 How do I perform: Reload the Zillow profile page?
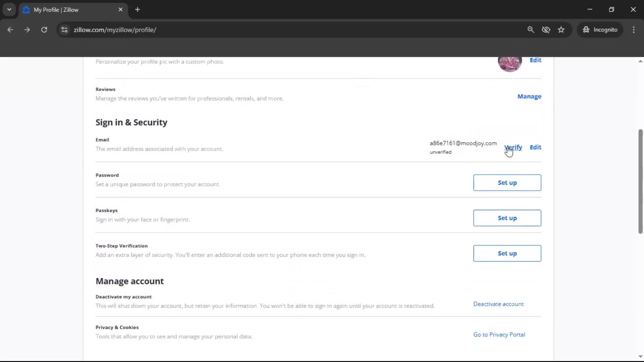44,29
